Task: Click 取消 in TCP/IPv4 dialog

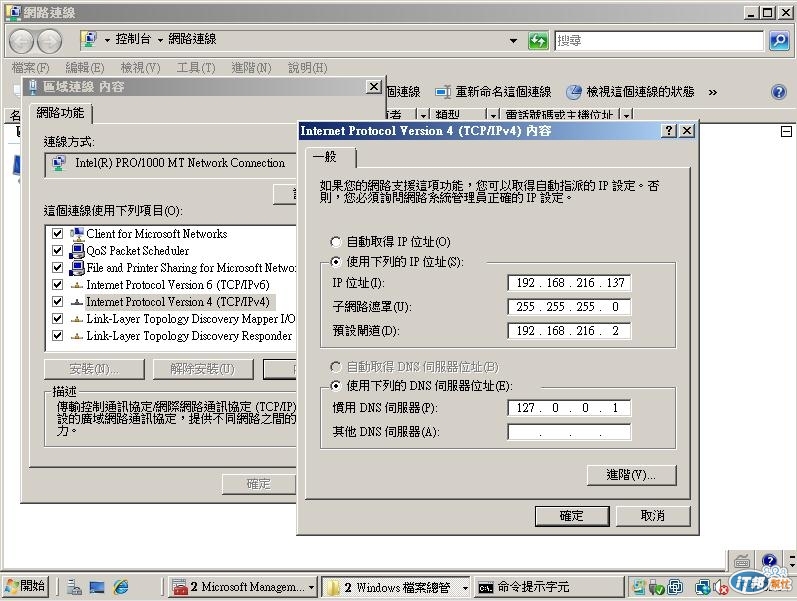Action: (653, 516)
